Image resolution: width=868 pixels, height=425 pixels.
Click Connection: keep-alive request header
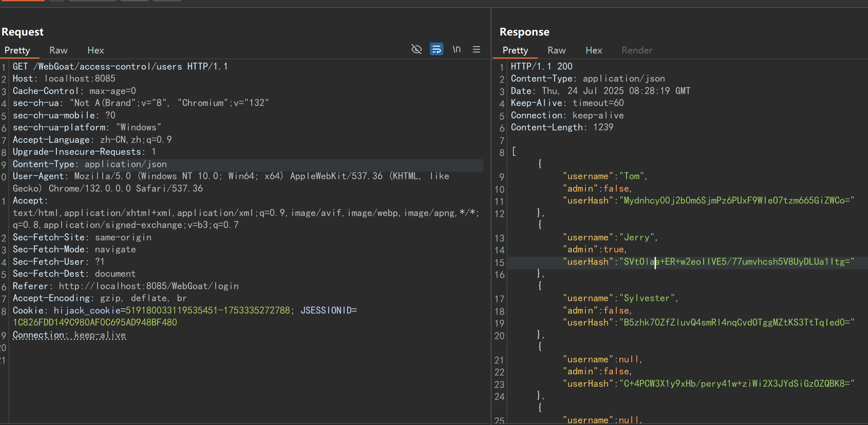(x=69, y=335)
